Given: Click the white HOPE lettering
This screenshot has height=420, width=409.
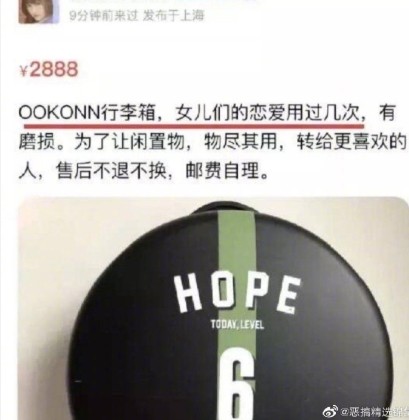Looking at the screenshot, I should (x=237, y=294).
